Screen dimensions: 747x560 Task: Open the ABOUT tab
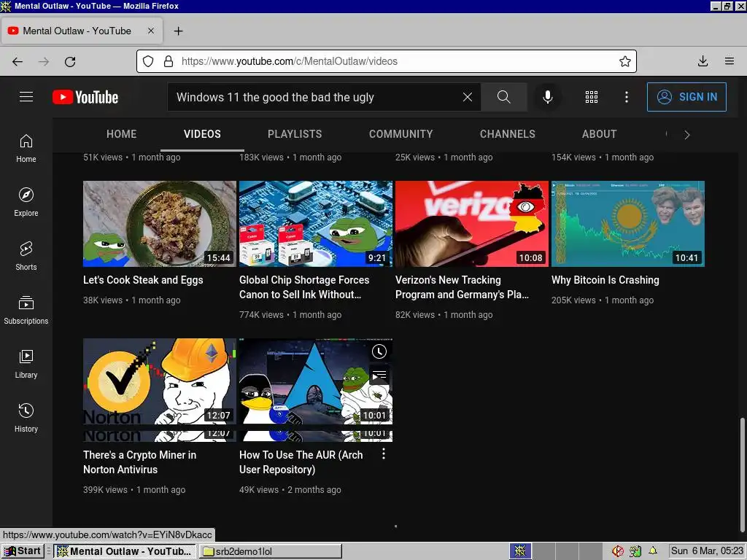(x=600, y=134)
